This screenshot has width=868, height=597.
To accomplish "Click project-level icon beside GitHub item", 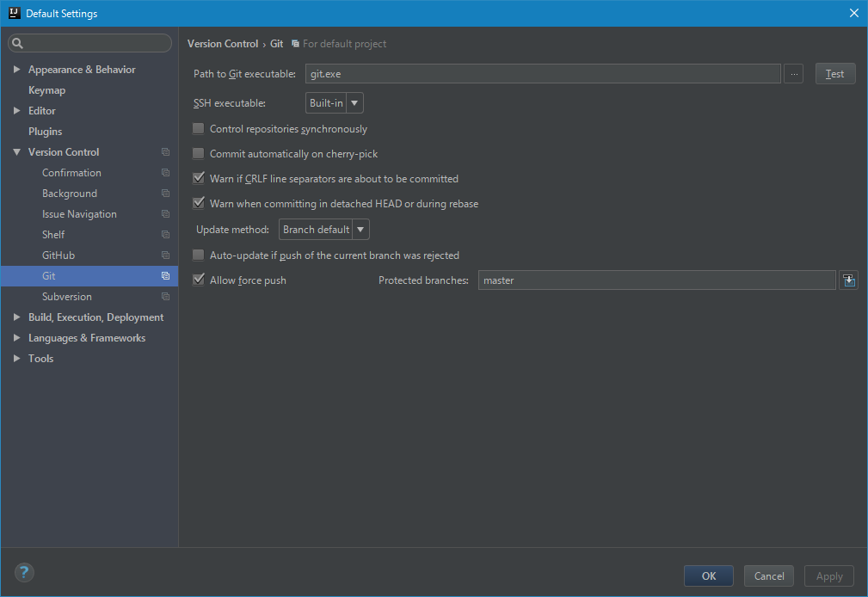I will point(165,255).
